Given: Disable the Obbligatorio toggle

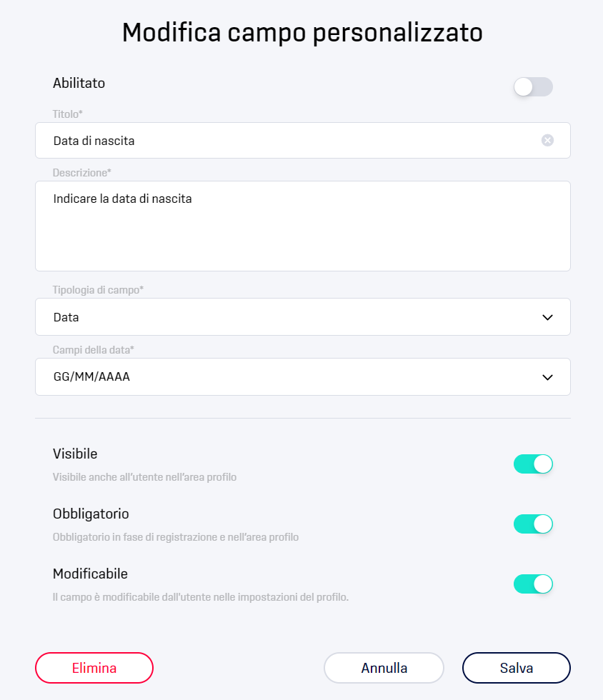Looking at the screenshot, I should pyautogui.click(x=533, y=524).
